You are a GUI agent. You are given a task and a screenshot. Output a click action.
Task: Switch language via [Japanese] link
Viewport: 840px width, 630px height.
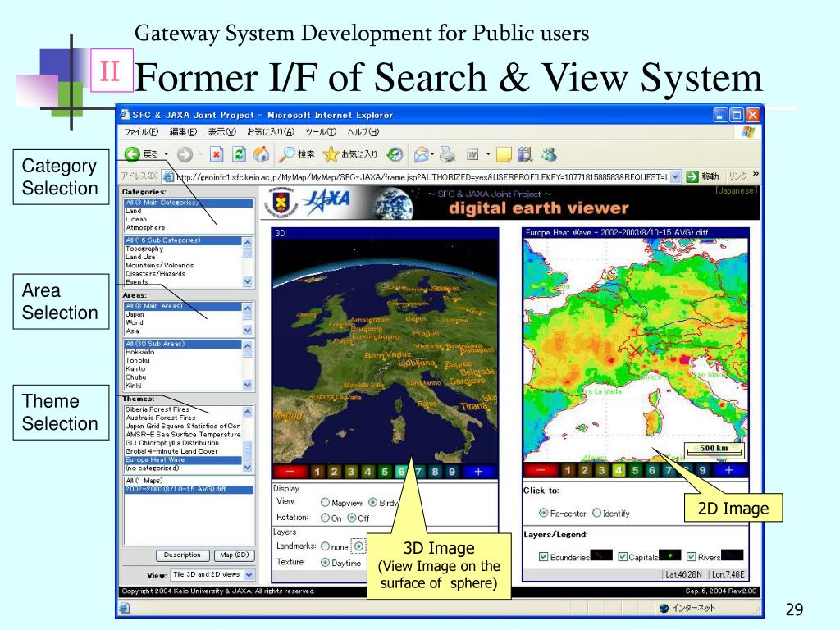pyautogui.click(x=736, y=190)
